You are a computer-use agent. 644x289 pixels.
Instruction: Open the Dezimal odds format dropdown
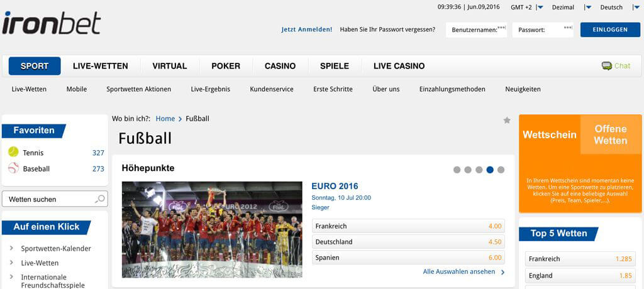(x=589, y=8)
